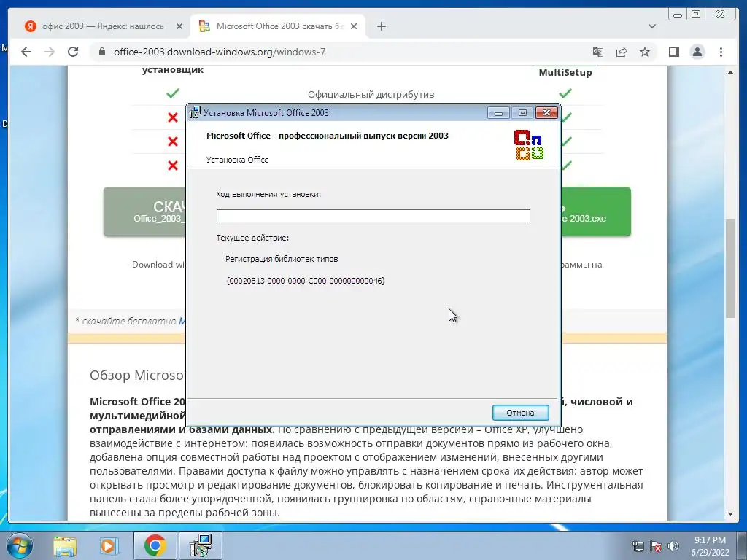Viewport: 747px width, 560px height.
Task: Bookmark this page with star icon
Action: click(x=645, y=52)
